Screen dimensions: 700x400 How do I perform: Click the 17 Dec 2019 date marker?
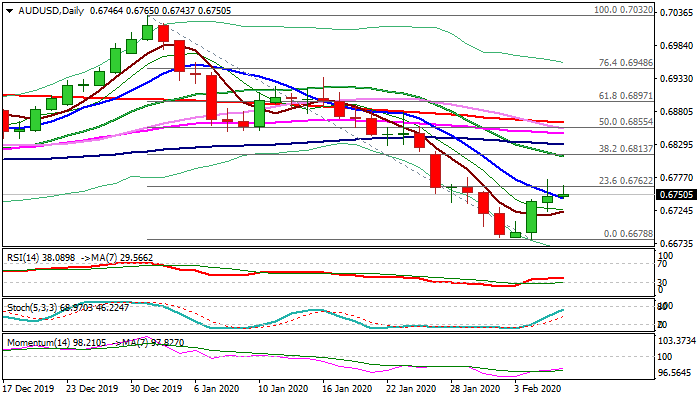click(x=28, y=388)
